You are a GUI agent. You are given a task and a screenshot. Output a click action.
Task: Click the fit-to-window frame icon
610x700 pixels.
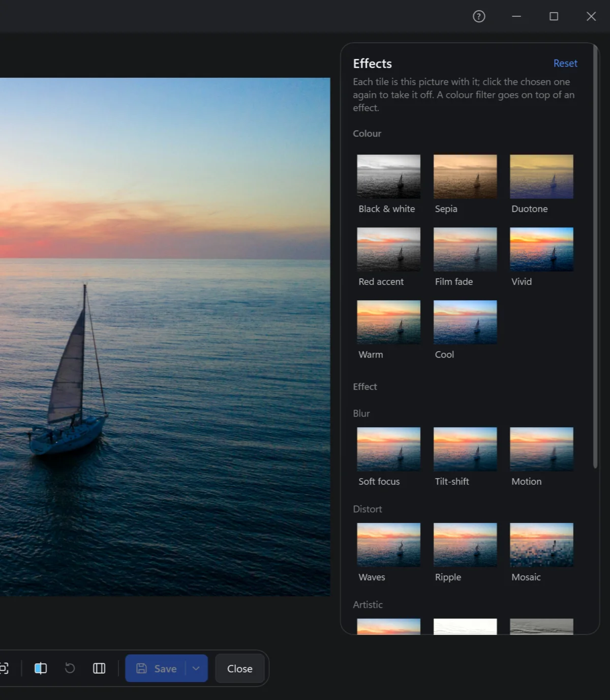tap(4, 668)
